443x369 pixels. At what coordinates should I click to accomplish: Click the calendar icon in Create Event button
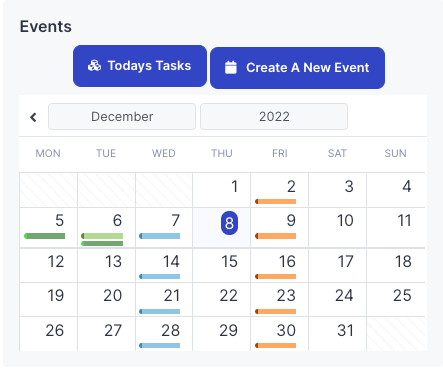pos(231,68)
